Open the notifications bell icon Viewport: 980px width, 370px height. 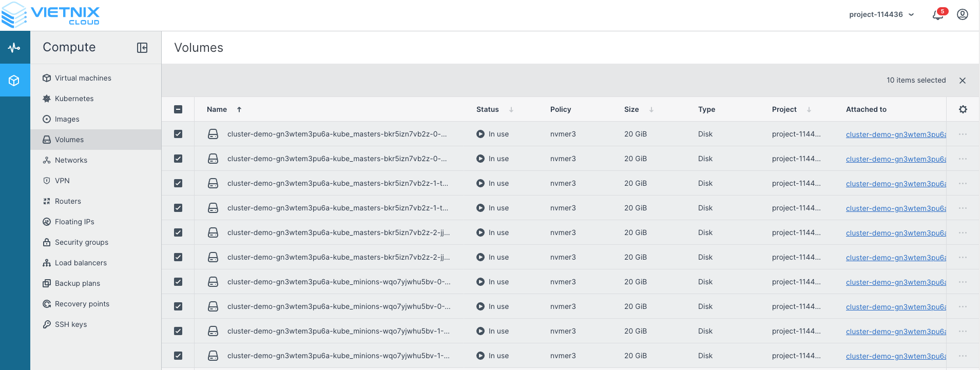(x=937, y=15)
